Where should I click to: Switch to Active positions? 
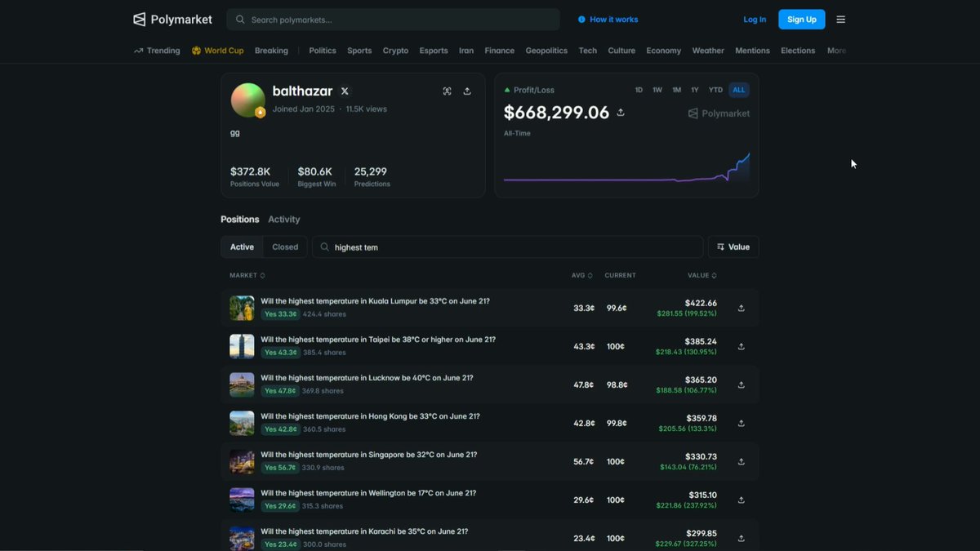click(x=242, y=247)
